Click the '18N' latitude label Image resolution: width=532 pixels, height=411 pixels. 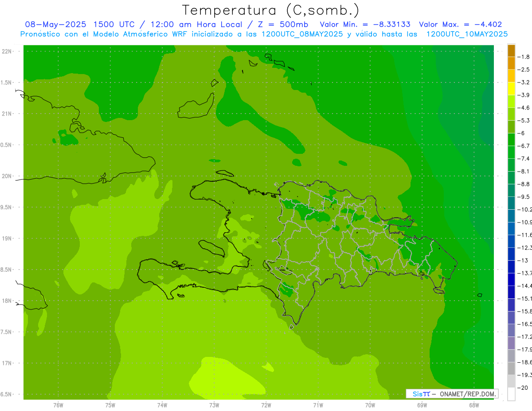7,301
